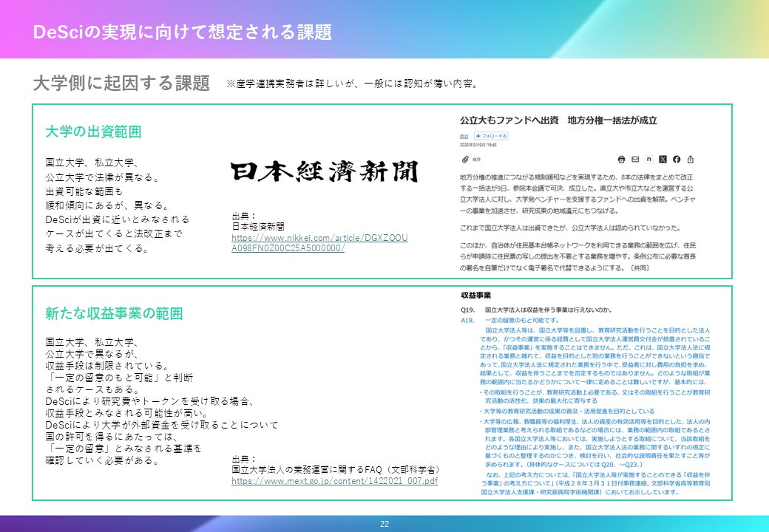Click the Facebook share icon

coord(676,159)
